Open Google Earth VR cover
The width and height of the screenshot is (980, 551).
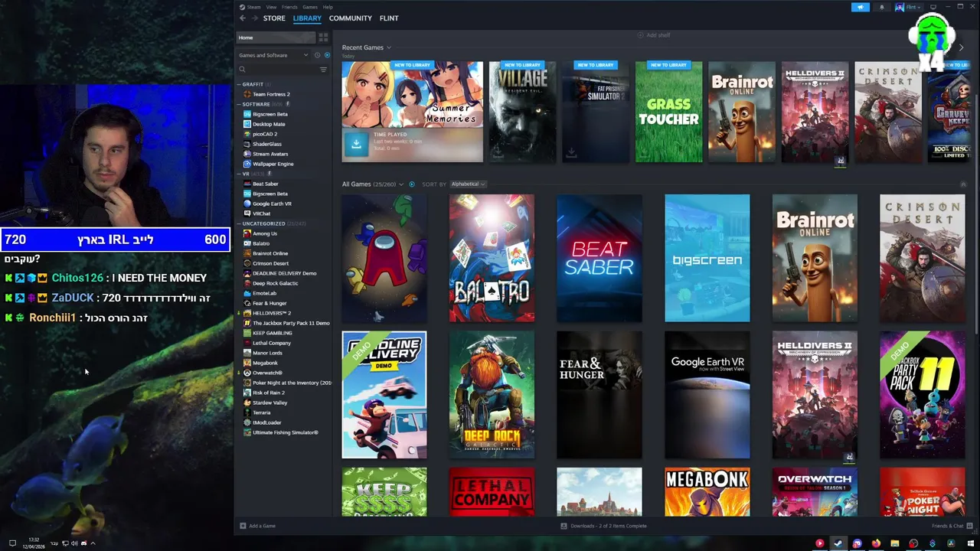707,395
